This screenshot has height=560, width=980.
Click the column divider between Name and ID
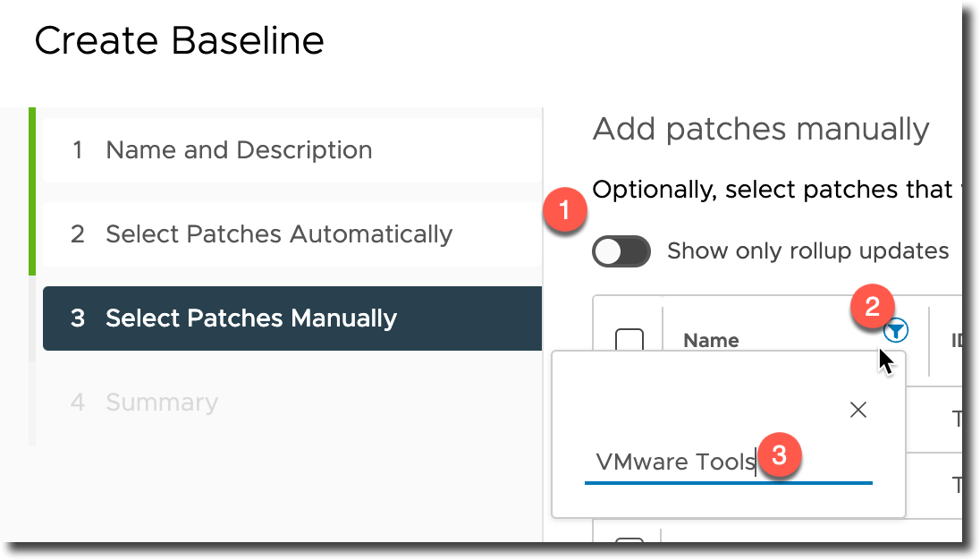click(x=929, y=341)
